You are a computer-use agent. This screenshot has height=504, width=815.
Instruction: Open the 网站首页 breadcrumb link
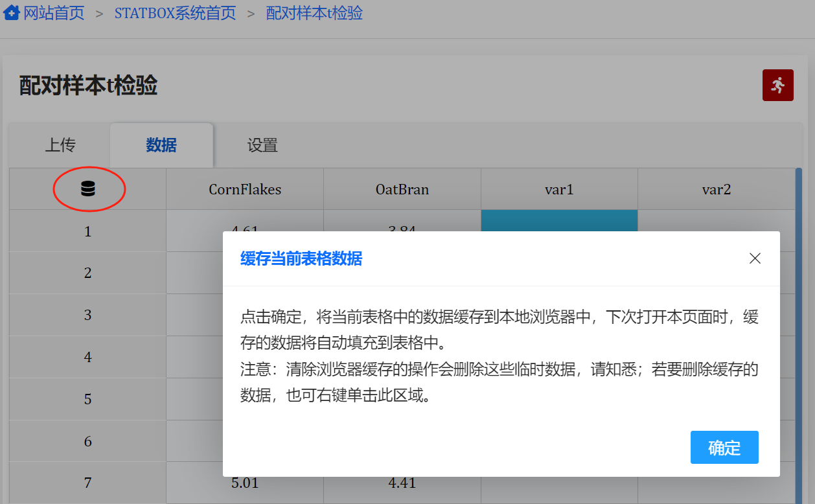click(x=54, y=13)
